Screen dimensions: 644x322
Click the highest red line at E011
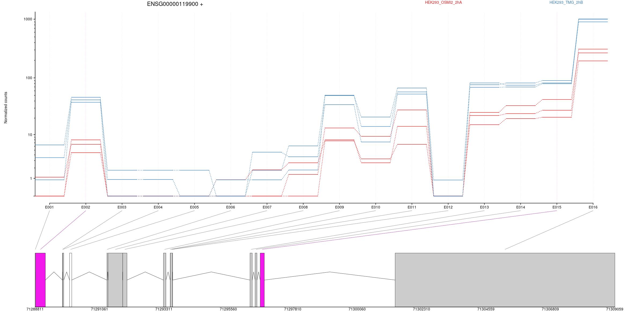click(x=412, y=110)
